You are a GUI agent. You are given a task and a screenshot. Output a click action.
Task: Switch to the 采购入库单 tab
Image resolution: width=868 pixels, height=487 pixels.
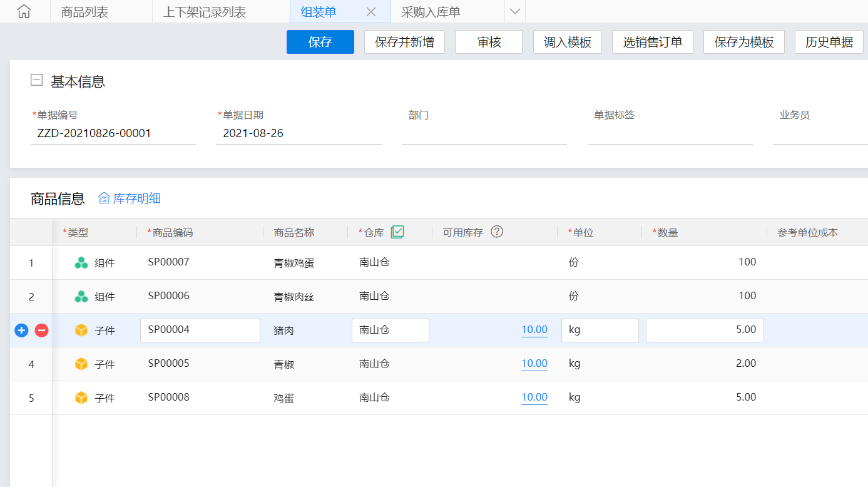[431, 12]
